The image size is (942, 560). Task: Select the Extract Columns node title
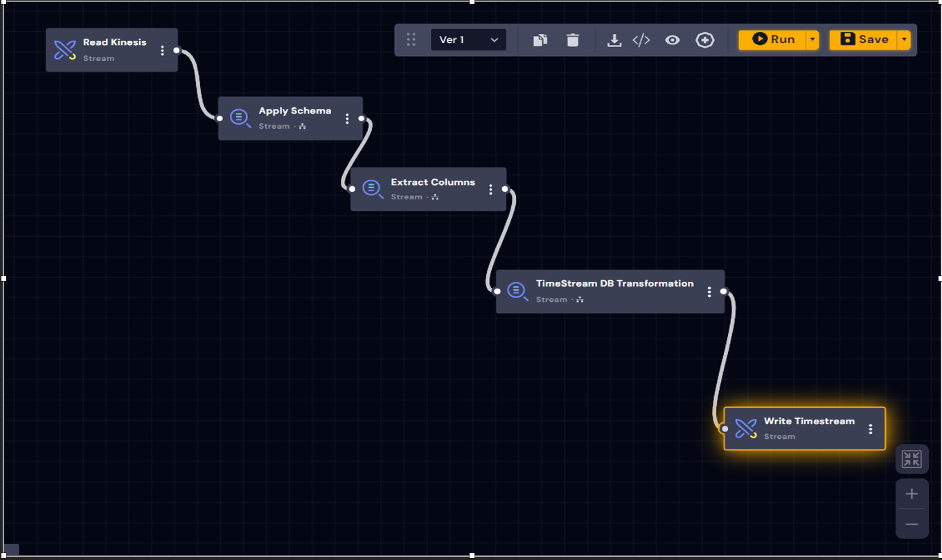point(433,182)
